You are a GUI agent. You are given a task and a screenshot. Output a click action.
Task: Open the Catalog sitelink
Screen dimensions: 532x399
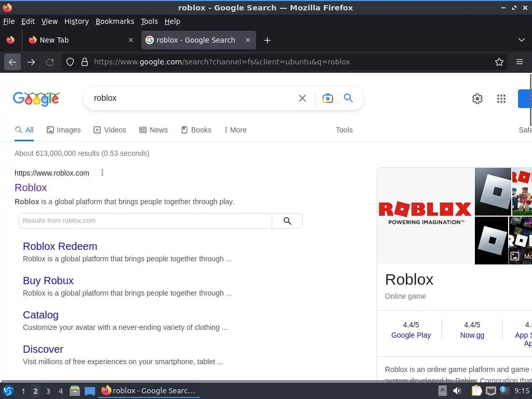[x=41, y=315]
